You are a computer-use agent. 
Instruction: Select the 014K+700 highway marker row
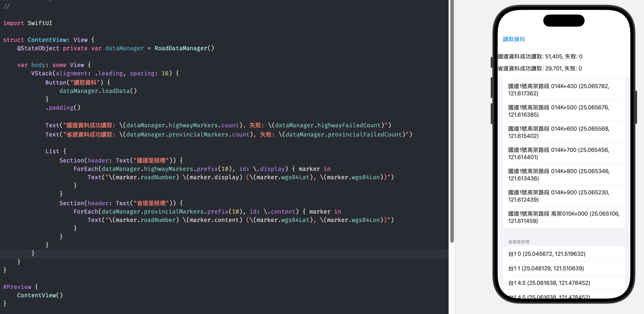[x=559, y=153]
